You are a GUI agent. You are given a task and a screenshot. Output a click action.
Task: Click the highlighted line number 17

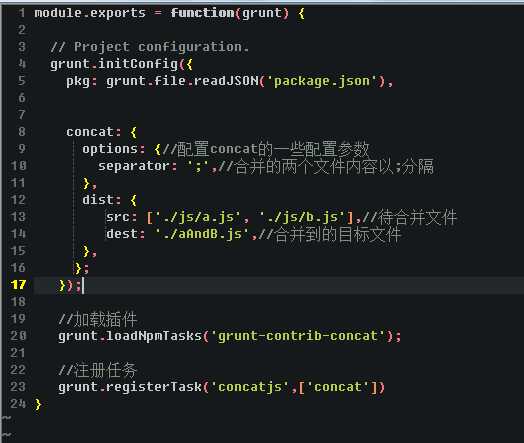click(18, 285)
